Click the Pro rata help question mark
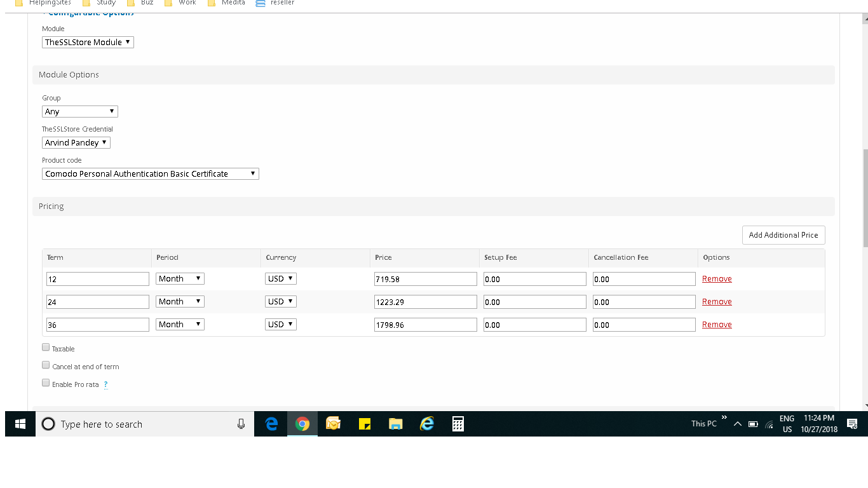Viewport: 868px width, 488px height. click(x=105, y=384)
